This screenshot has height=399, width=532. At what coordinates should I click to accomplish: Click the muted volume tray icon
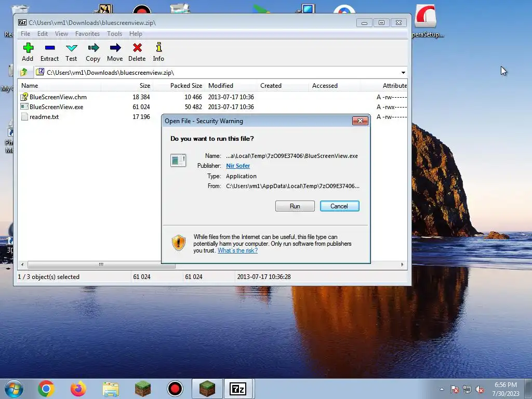pos(480,389)
